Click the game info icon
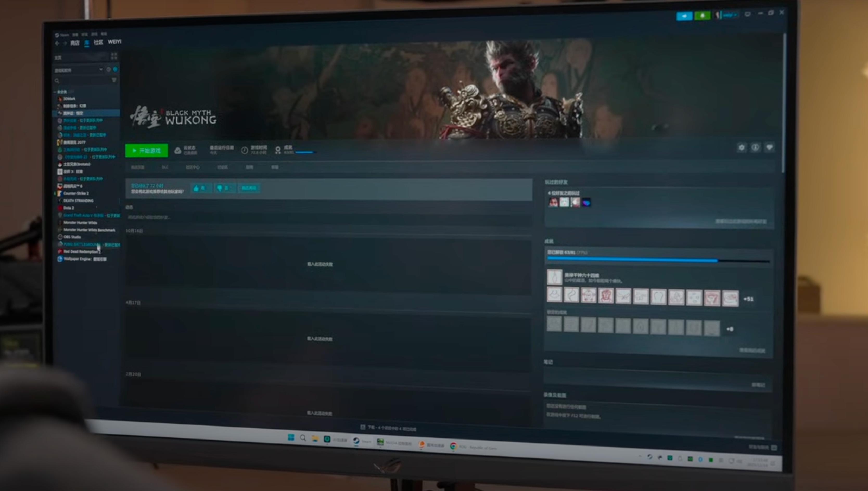This screenshot has width=868, height=491. pos(755,147)
